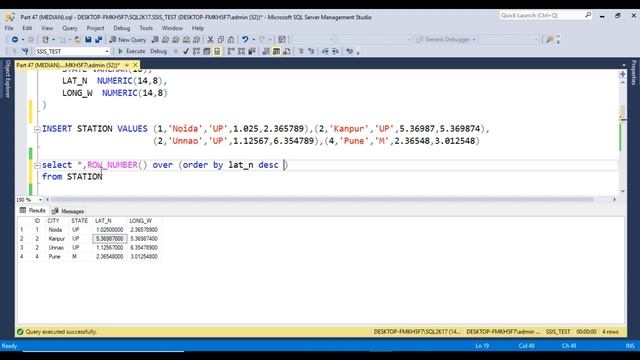
Task: Open the SSIS_TEST database dropdown
Action: 107,51
